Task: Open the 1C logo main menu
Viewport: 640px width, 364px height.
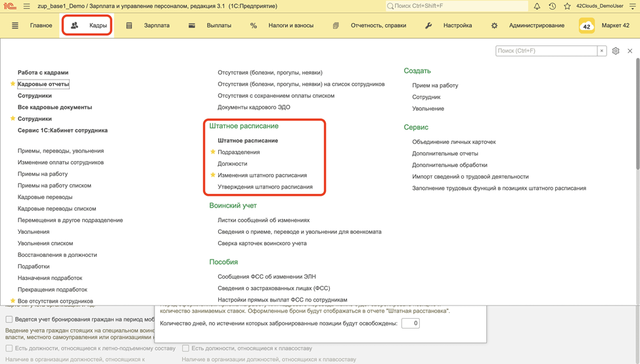Action: 10,6
